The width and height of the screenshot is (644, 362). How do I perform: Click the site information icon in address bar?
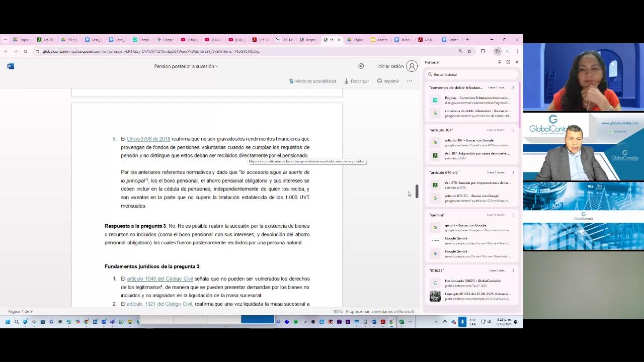tap(37, 51)
